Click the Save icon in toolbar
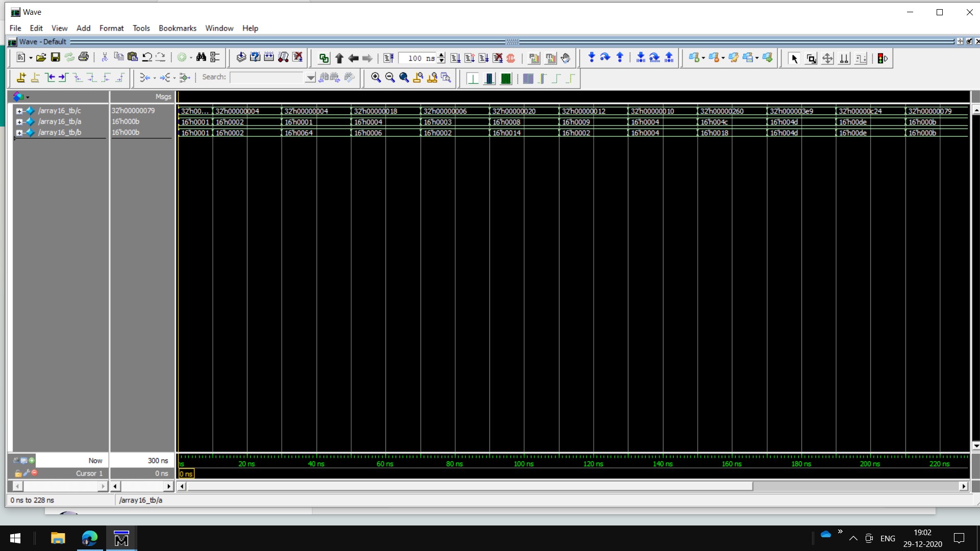This screenshot has width=980, height=551. point(55,58)
